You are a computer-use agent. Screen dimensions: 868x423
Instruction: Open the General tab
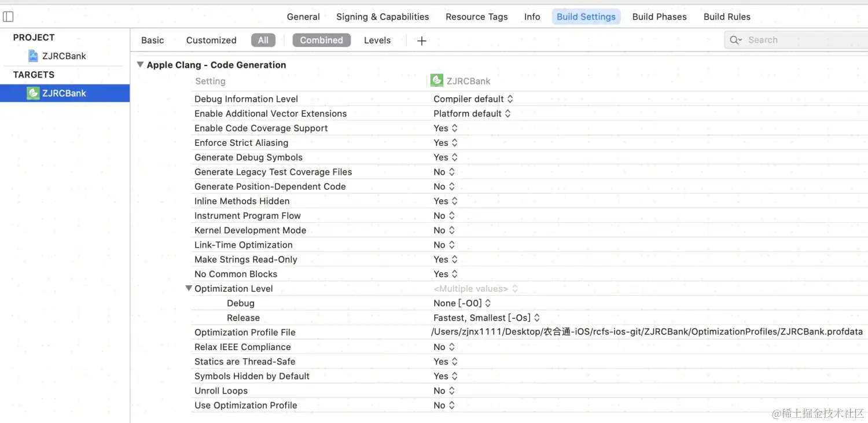[x=303, y=17]
